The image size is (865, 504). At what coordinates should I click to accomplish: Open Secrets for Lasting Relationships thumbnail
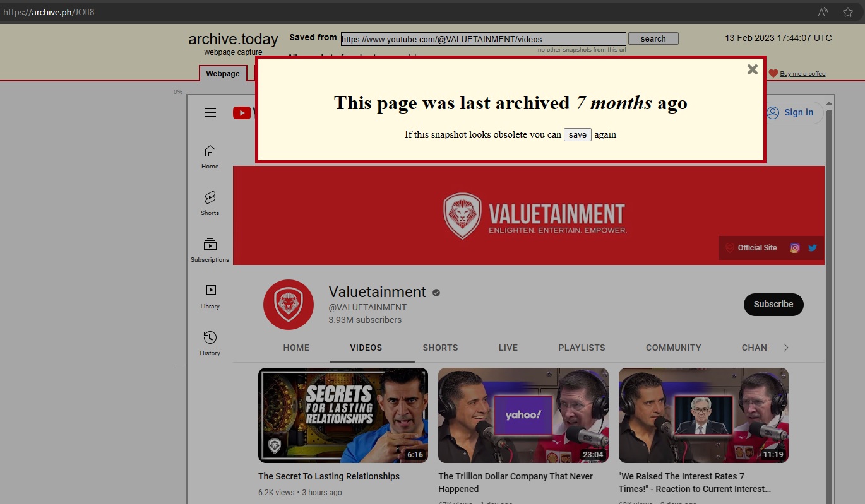[343, 415]
